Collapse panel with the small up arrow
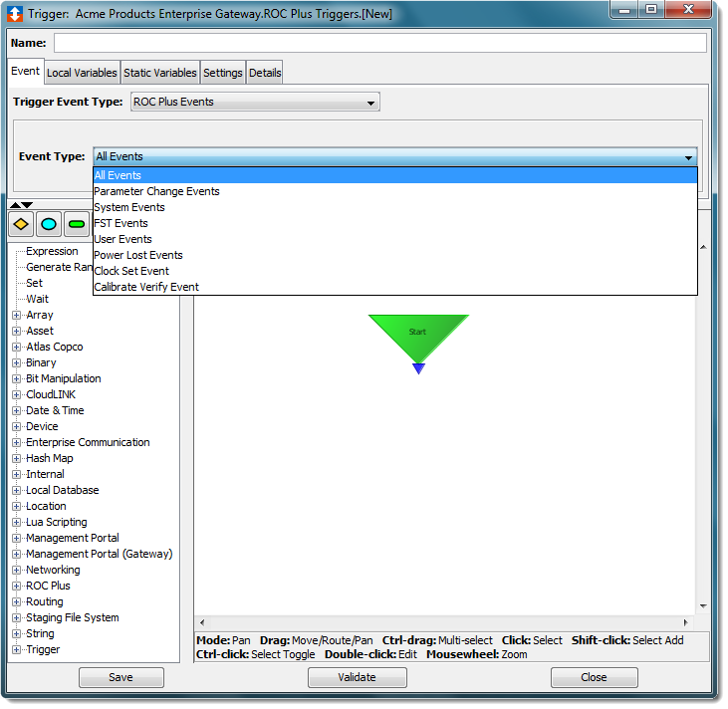Viewport: 728px width, 709px height. (14, 205)
